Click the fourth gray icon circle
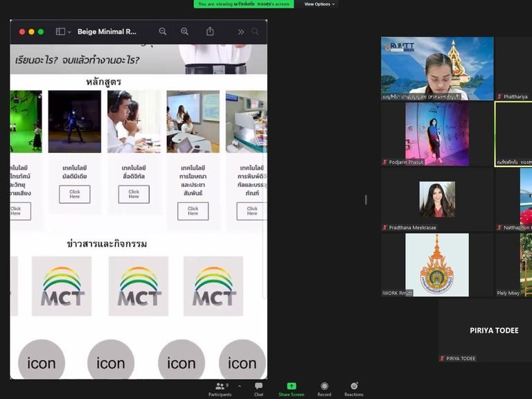 [242, 360]
